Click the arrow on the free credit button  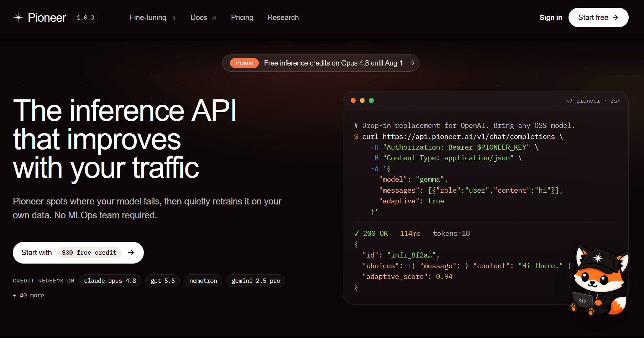coord(131,253)
